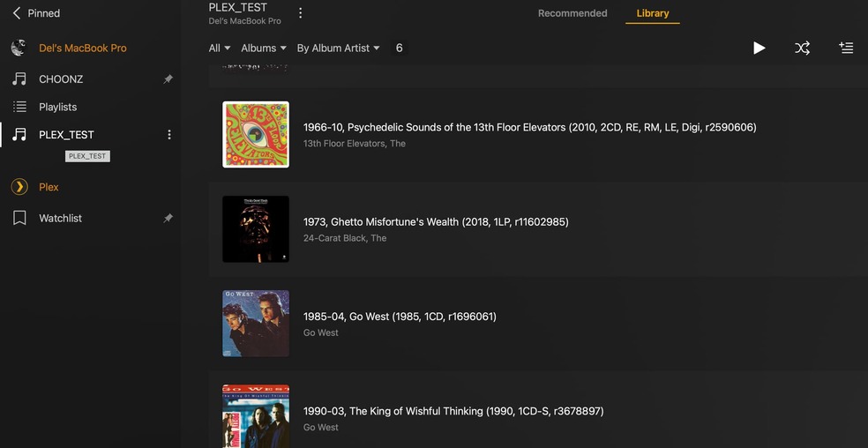The width and height of the screenshot is (868, 448).
Task: Click the Watchlist bookmark icon
Action: coord(19,218)
